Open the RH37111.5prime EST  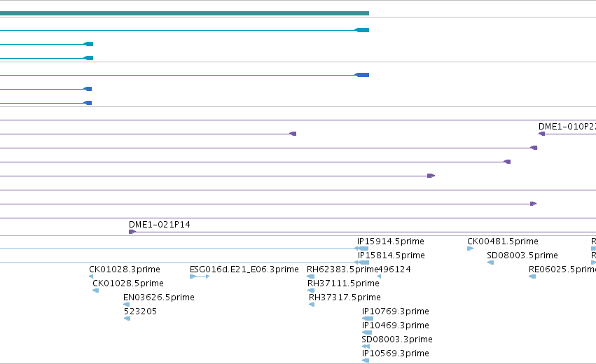pos(343,283)
